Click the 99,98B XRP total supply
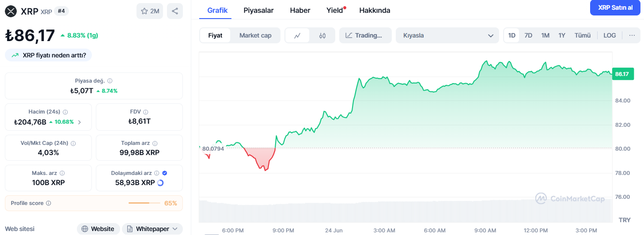This screenshot has width=644, height=235. 139,152
